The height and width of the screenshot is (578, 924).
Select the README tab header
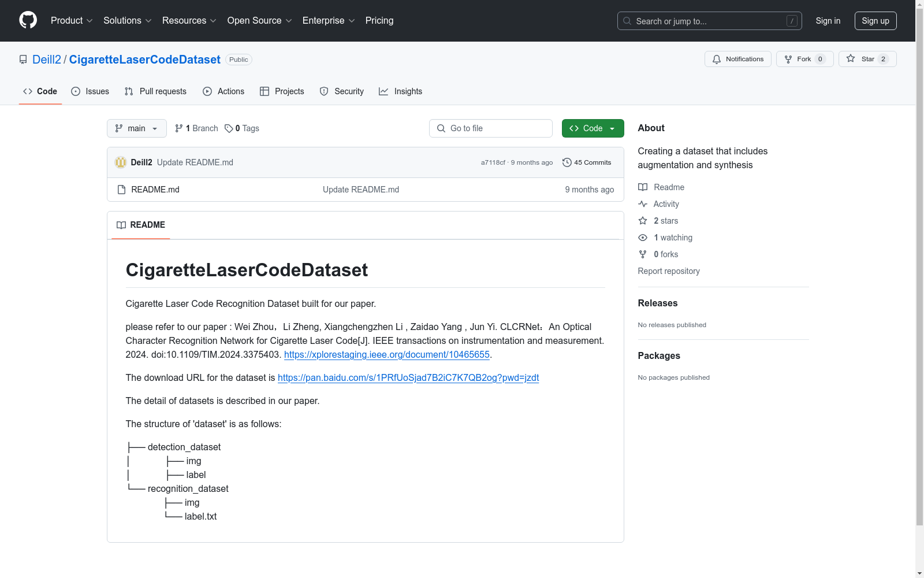coord(141,225)
